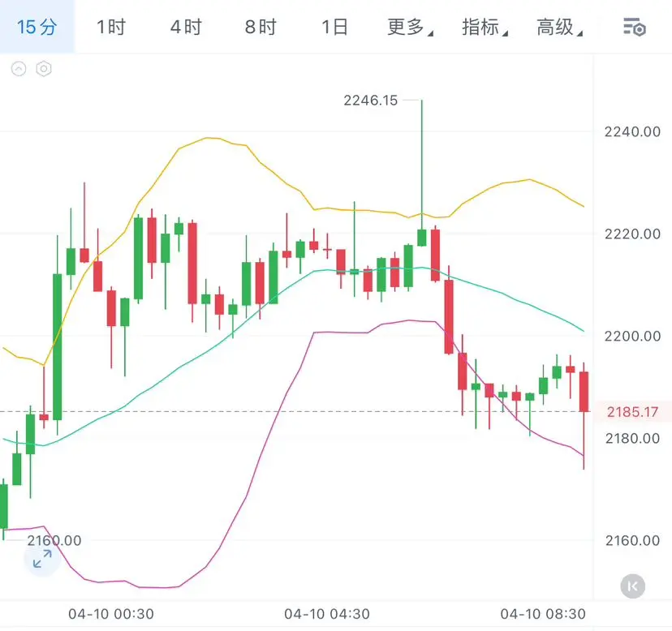Switch to the 1时 timeframe
The image size is (672, 631).
tap(111, 28)
